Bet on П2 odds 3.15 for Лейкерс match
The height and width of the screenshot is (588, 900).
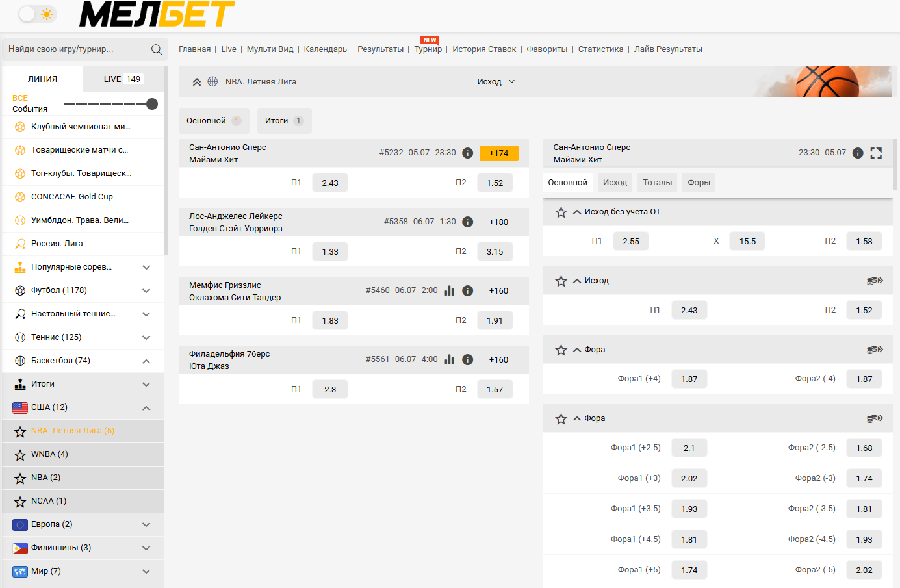495,252
